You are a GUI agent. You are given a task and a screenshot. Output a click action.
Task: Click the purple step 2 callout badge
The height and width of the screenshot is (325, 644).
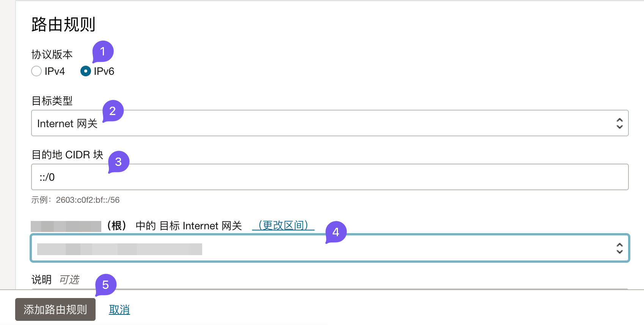point(113,111)
